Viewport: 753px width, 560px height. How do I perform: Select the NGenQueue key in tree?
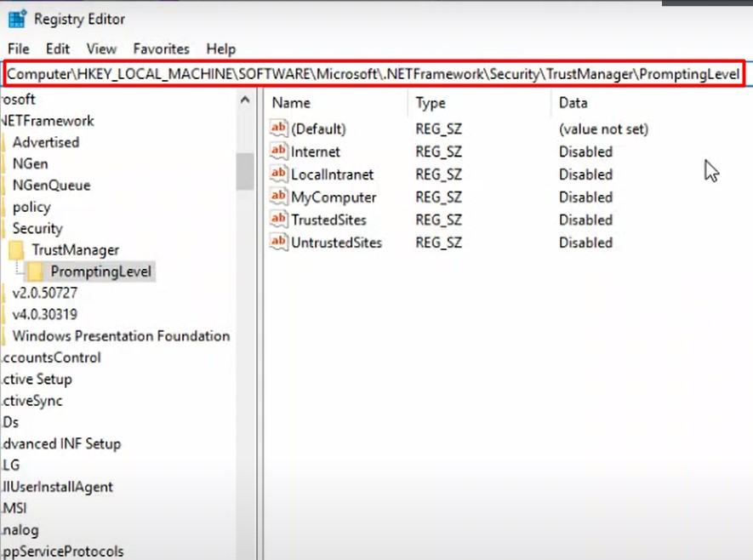click(51, 186)
